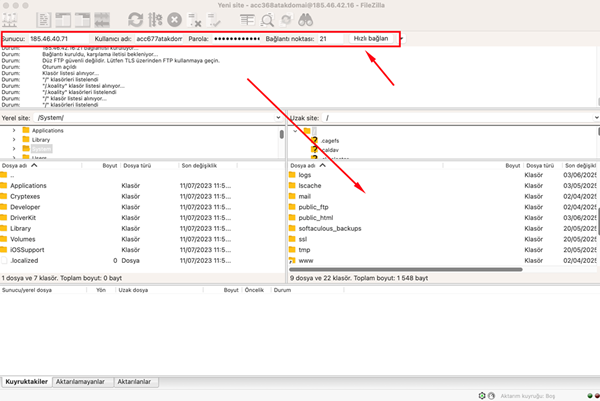Select the remote tmp folder

coord(442,250)
